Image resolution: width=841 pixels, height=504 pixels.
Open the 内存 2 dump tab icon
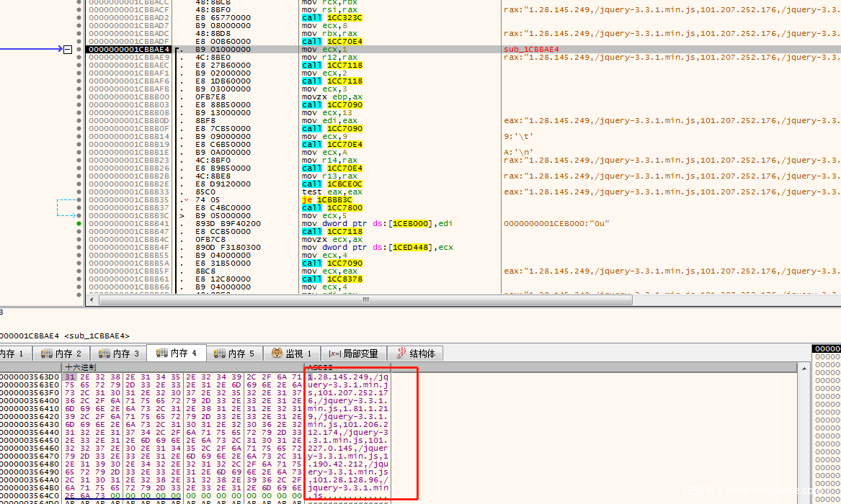click(47, 354)
